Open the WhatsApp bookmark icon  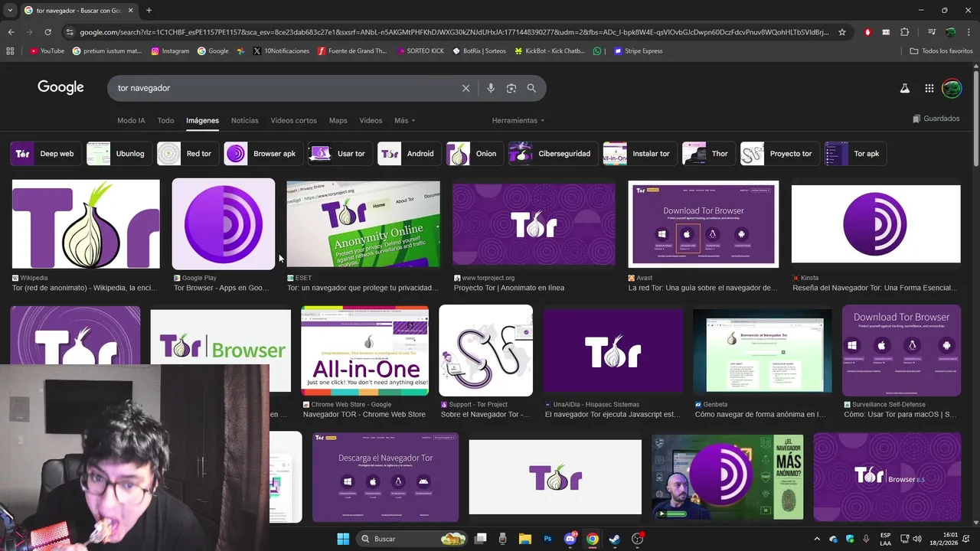point(597,51)
